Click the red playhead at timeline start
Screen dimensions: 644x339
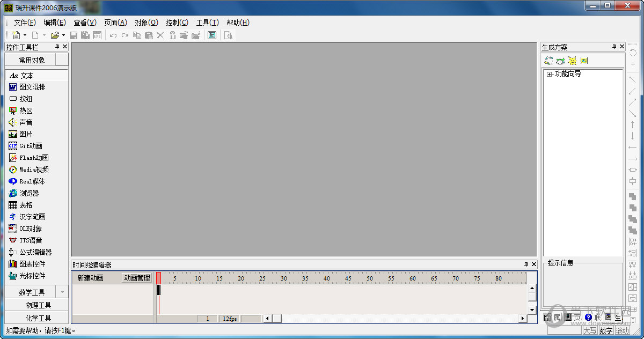pos(159,278)
